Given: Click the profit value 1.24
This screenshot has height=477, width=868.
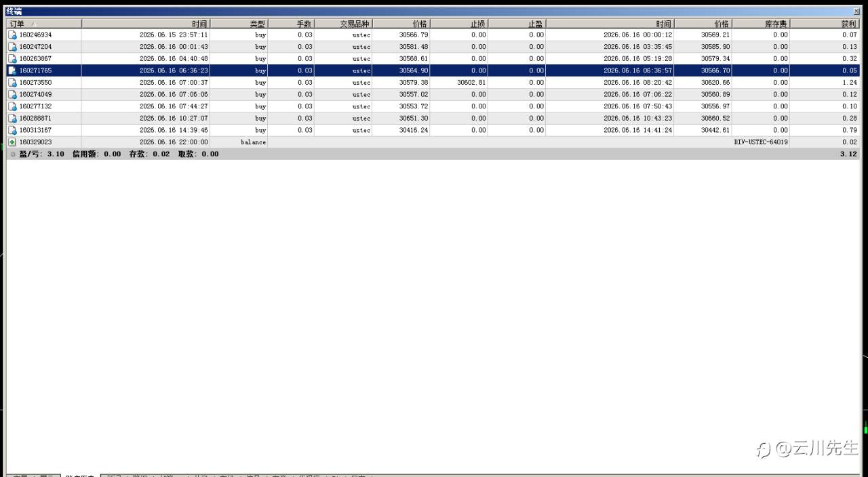Looking at the screenshot, I should pos(850,83).
